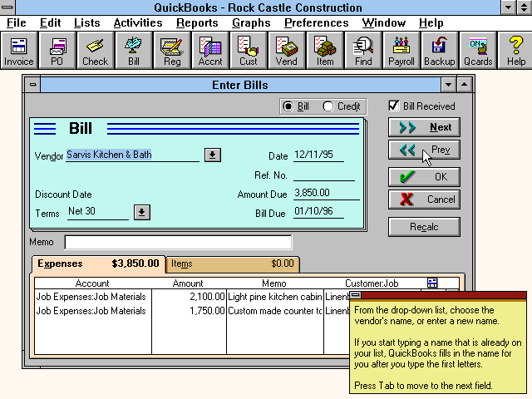This screenshot has height=399, width=532.
Task: Click the Amount Due field 3,850.00
Action: [x=326, y=193]
